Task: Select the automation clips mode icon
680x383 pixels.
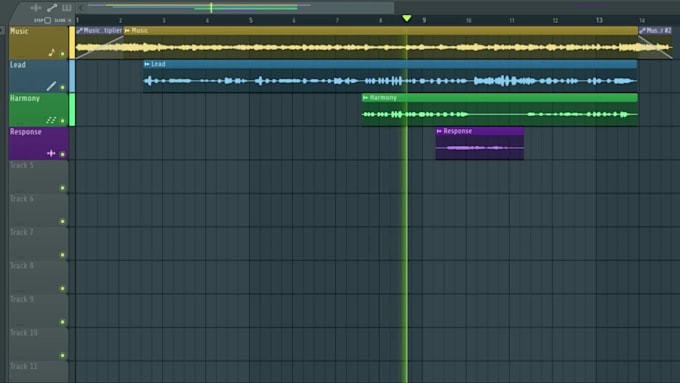Action: point(52,7)
